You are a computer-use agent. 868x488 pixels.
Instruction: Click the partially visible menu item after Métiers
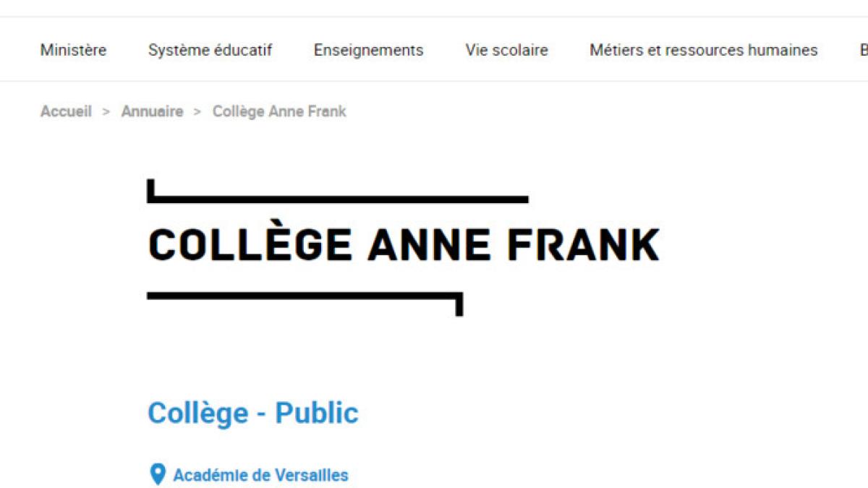point(863,50)
